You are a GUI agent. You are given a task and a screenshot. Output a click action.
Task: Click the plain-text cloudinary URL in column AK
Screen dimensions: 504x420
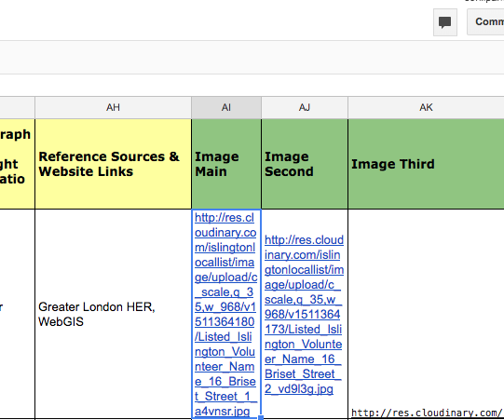coord(427,413)
